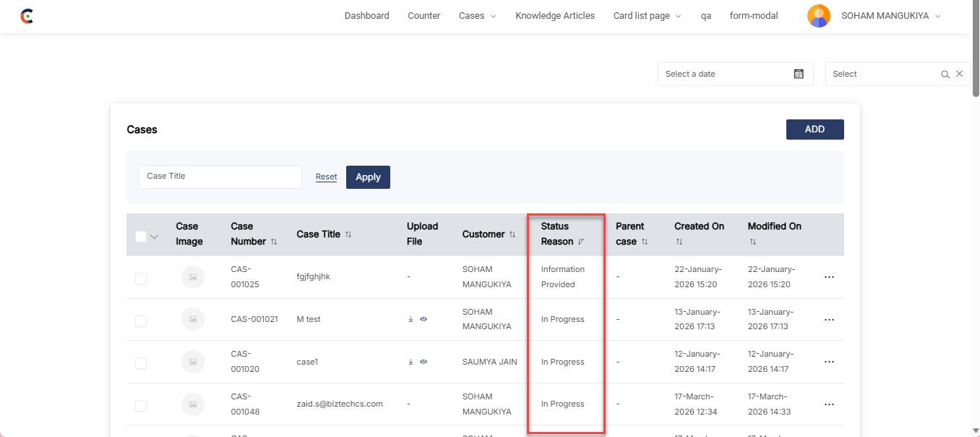Open Knowledge Articles from navigation
The image size is (980, 437).
point(554,16)
